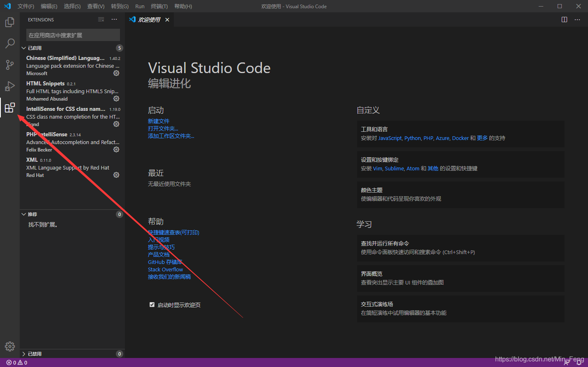Viewport: 588px width, 367px height.
Task: Select the 欢迎使用 editor tab
Action: 150,20
